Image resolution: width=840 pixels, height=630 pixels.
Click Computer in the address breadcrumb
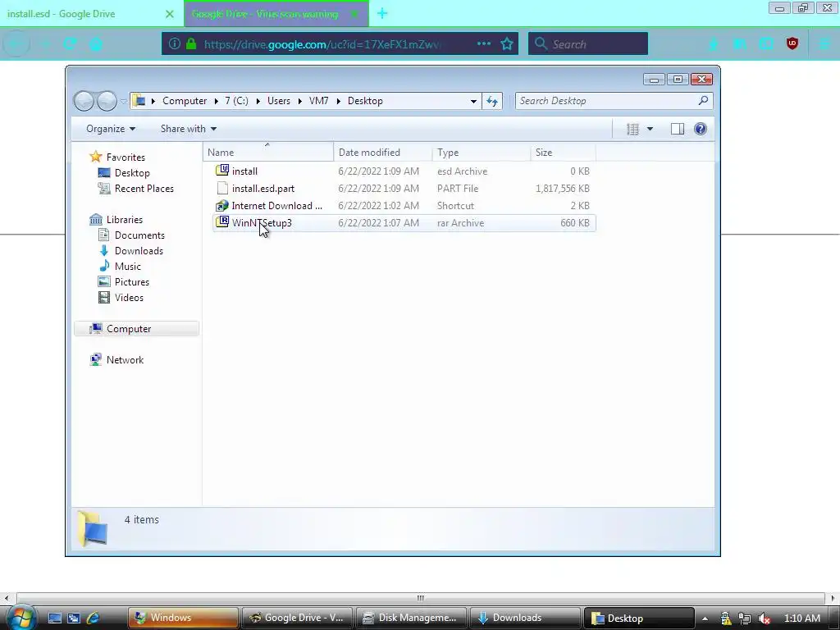[x=185, y=101]
